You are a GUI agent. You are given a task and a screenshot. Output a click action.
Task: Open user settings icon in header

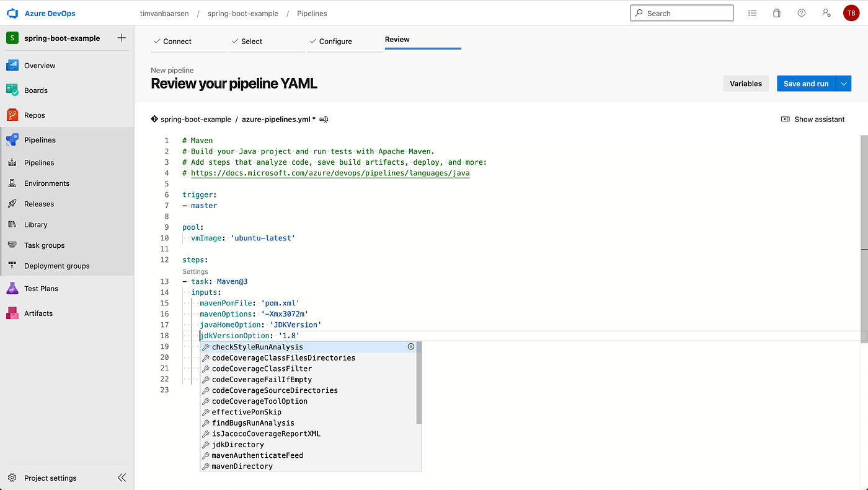[x=826, y=13]
